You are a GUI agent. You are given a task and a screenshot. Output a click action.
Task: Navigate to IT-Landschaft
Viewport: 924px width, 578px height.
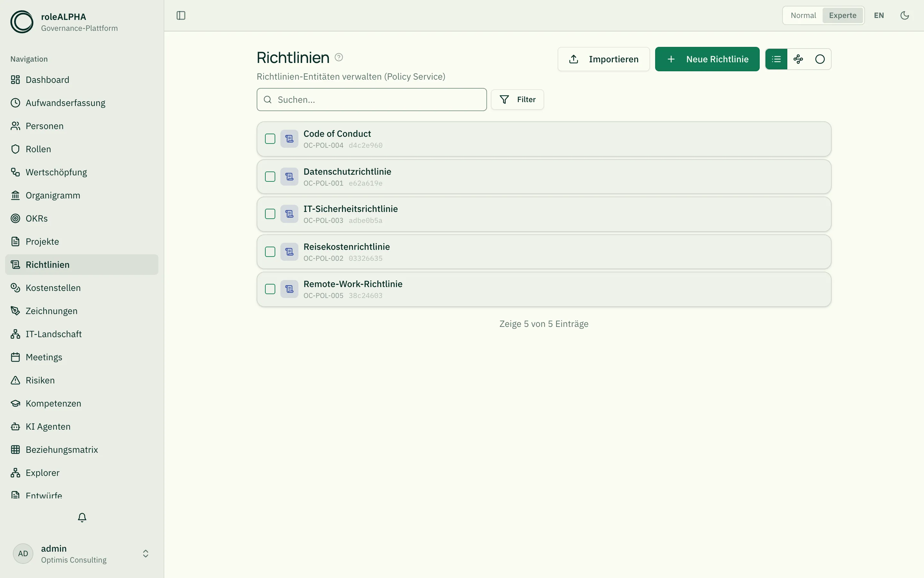point(82,334)
